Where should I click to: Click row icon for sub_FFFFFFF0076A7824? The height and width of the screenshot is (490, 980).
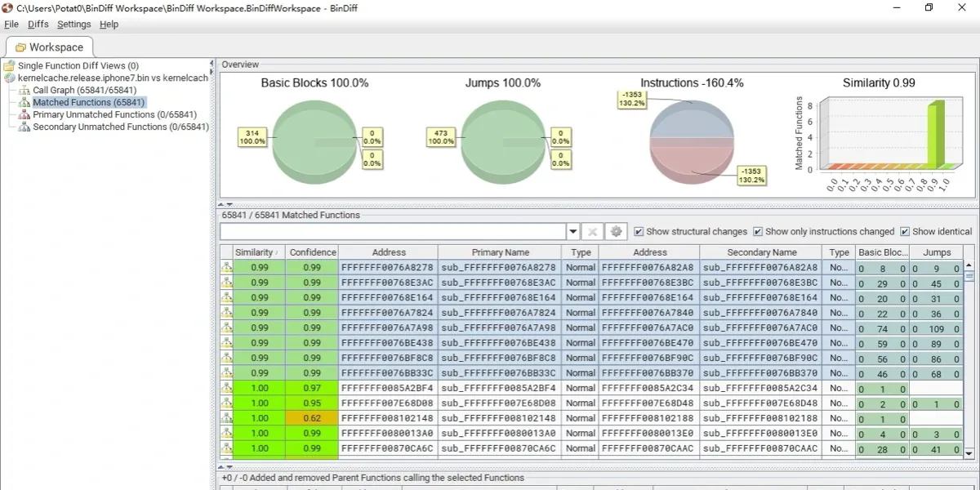click(227, 313)
